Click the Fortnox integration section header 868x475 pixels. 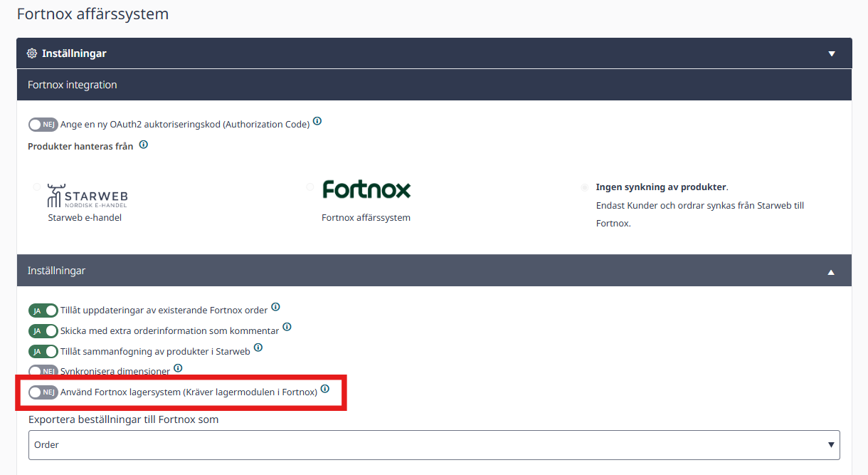(x=434, y=85)
